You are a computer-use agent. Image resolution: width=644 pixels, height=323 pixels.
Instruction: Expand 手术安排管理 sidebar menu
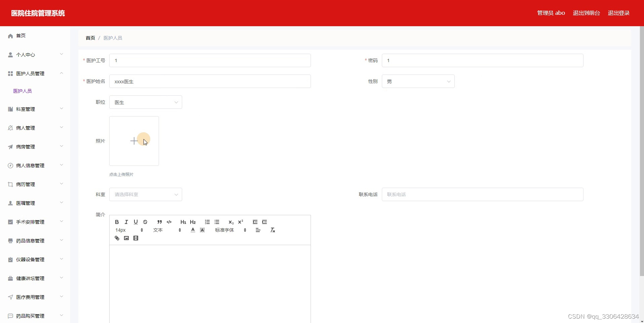click(35, 222)
